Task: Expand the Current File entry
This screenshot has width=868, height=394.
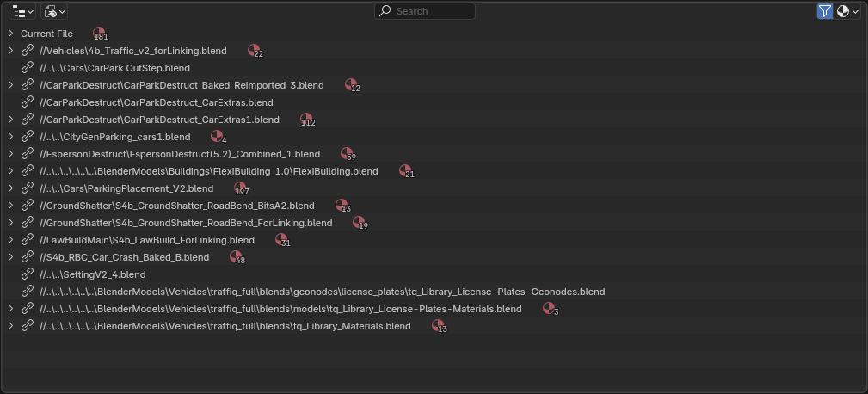Action: click(10, 34)
